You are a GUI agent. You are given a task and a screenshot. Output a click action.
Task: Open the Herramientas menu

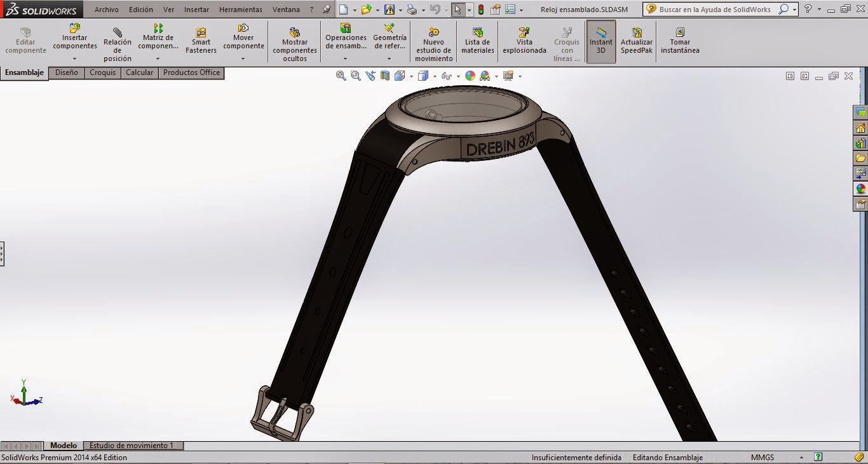(x=240, y=9)
